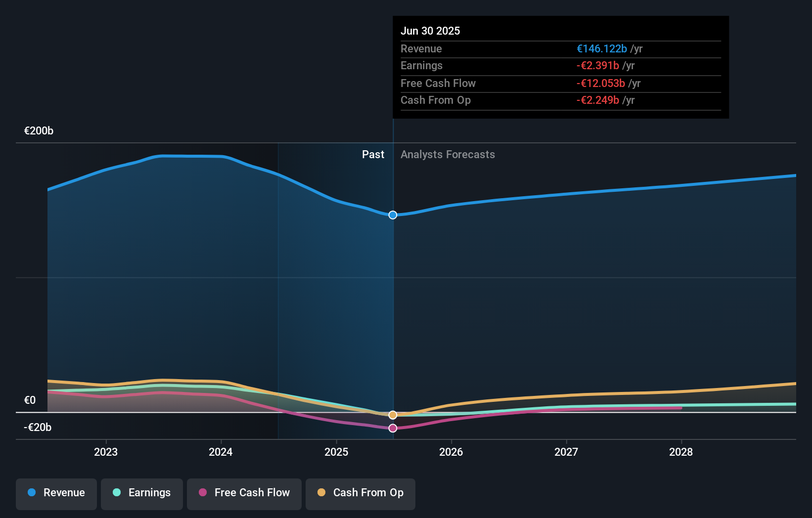This screenshot has width=812, height=518.
Task: Click the blue Revenue legend dot
Action: click(31, 492)
